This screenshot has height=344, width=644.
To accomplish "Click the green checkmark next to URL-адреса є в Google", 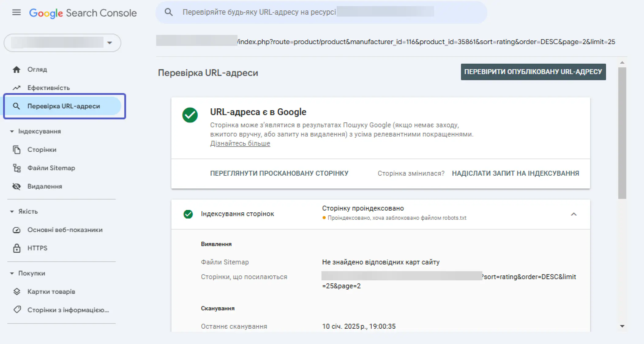I will [190, 115].
